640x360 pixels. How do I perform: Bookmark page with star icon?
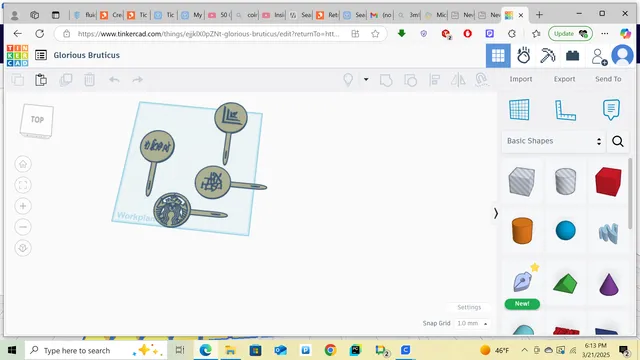click(375, 34)
